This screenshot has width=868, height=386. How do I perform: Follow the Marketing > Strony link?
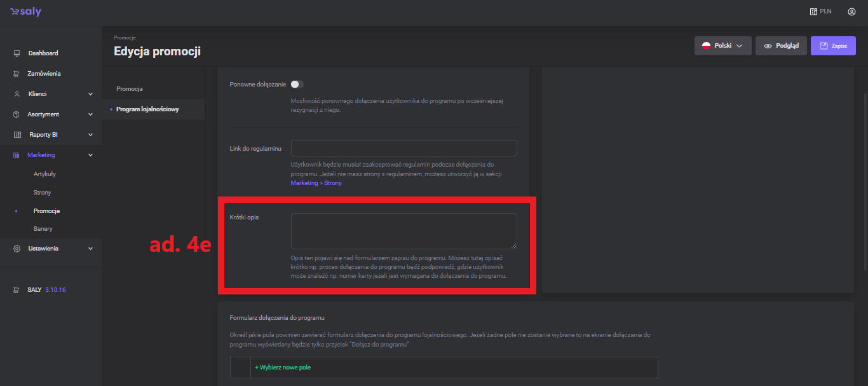316,183
